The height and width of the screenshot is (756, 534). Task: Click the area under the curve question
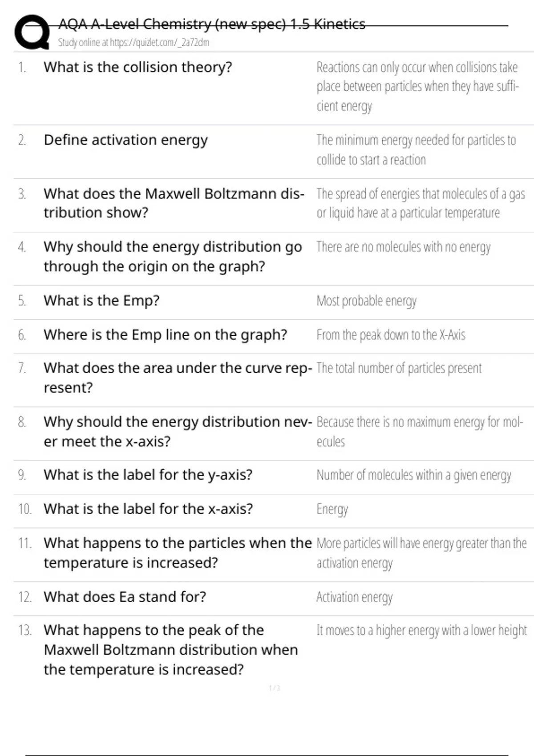point(178,378)
